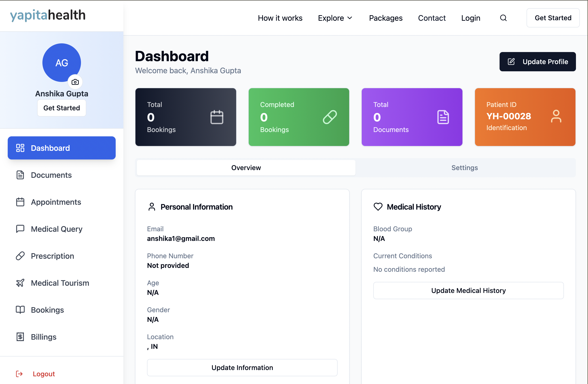This screenshot has width=588, height=384.
Task: Click the Patient ID value YH-00028
Action: 509,116
